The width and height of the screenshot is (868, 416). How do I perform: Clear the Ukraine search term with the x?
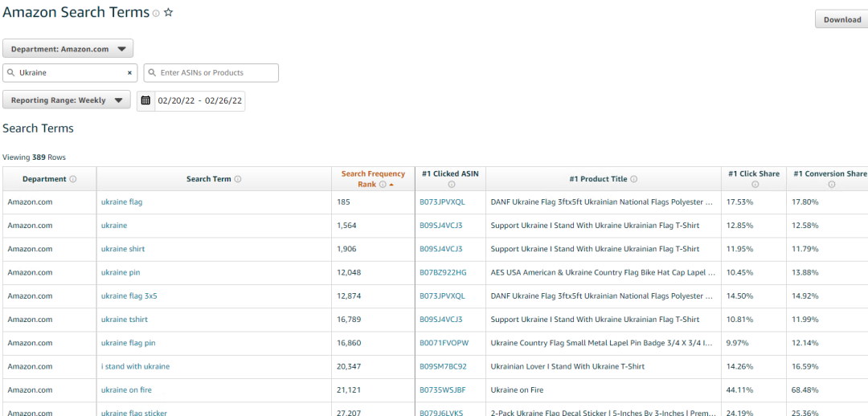tap(129, 72)
